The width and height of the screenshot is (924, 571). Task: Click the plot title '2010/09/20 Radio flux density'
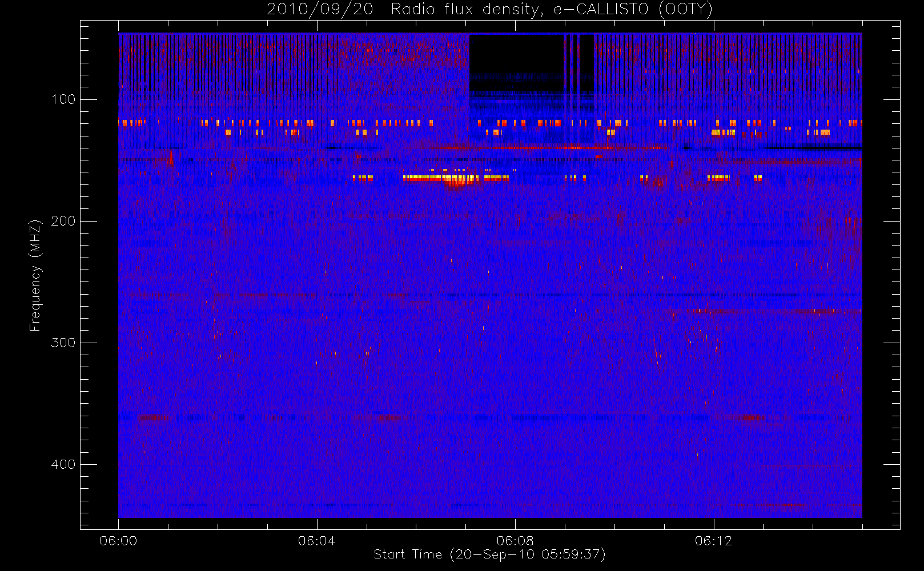click(x=490, y=9)
